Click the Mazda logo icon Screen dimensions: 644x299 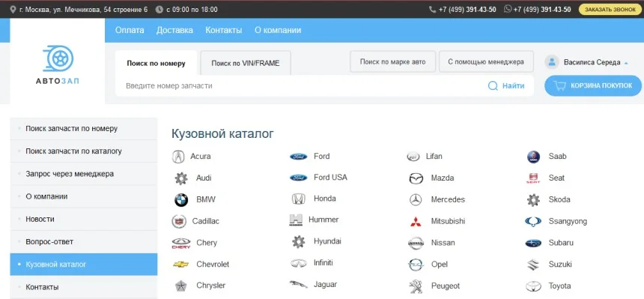coord(416,178)
